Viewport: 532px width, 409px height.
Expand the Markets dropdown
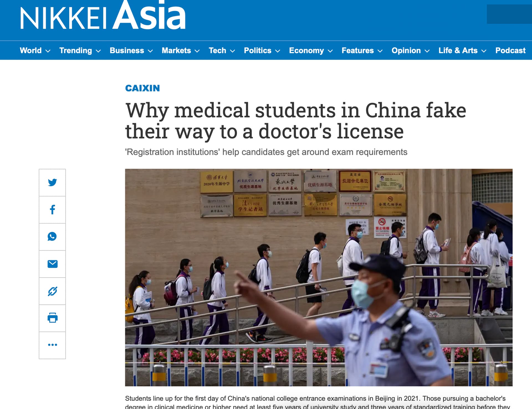pos(181,51)
